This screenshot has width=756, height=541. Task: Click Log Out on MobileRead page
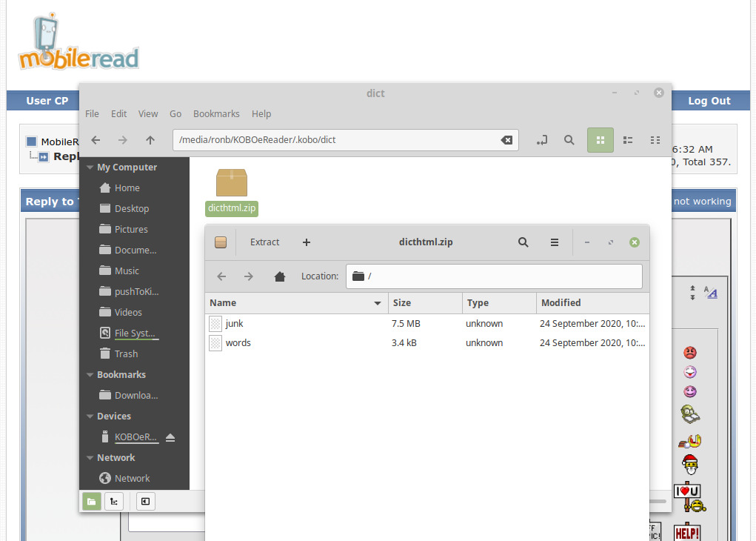pyautogui.click(x=709, y=101)
